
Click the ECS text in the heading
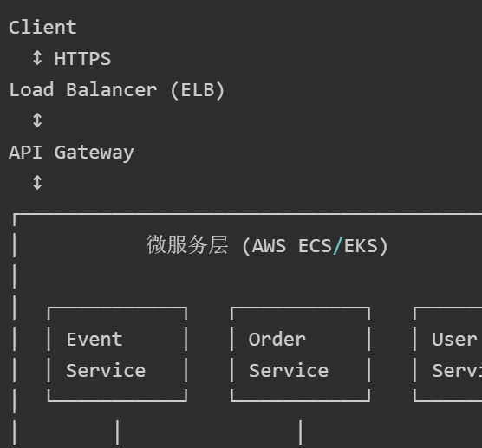coord(315,246)
